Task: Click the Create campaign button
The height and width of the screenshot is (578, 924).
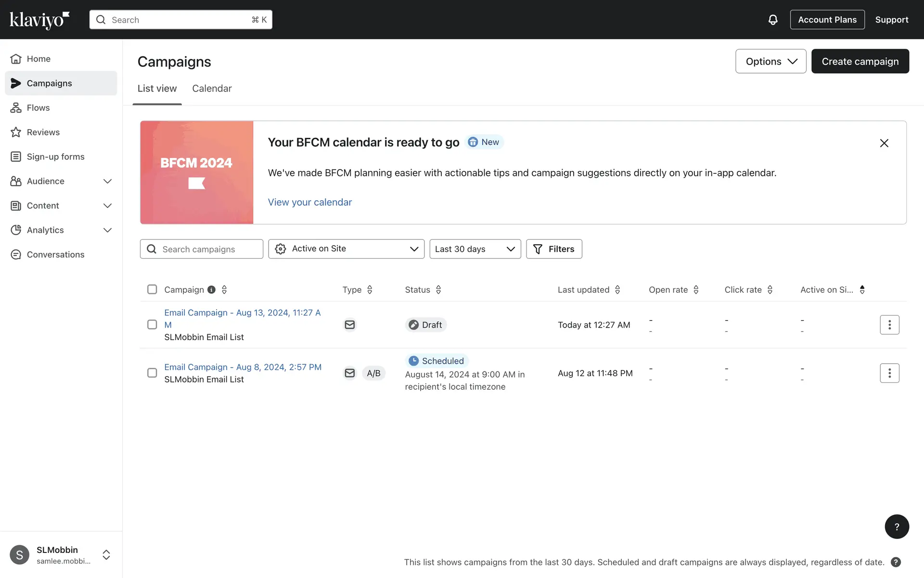Action: pos(860,61)
